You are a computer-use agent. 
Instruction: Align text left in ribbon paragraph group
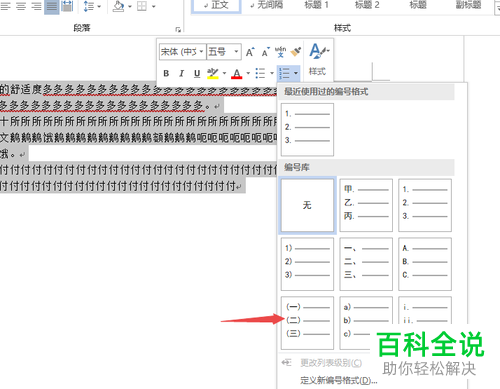[5, 6]
